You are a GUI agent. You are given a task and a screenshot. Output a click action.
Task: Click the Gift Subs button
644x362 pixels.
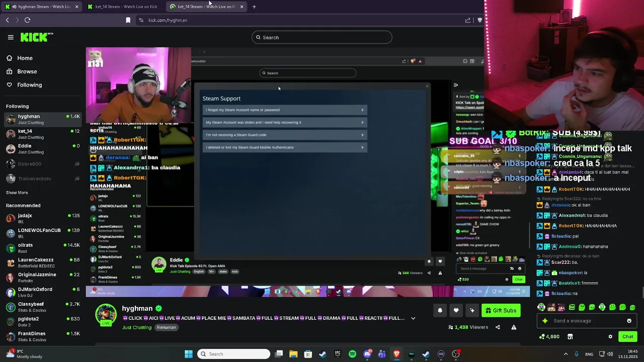[501, 310]
